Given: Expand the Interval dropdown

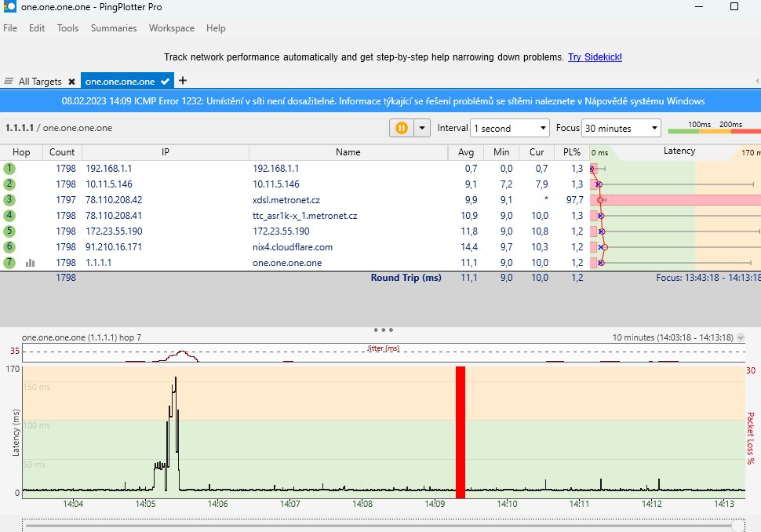Looking at the screenshot, I should (509, 128).
